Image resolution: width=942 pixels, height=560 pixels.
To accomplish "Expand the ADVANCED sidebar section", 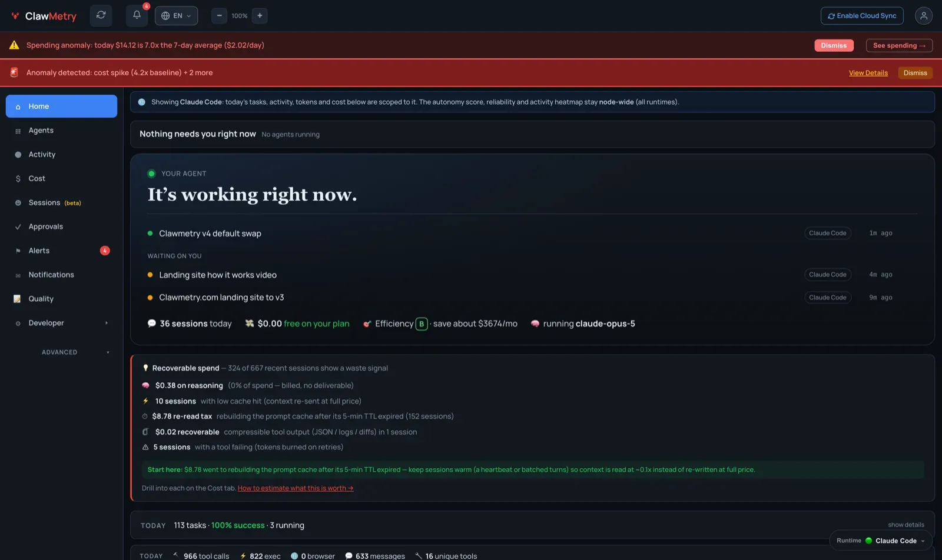I will click(61, 352).
